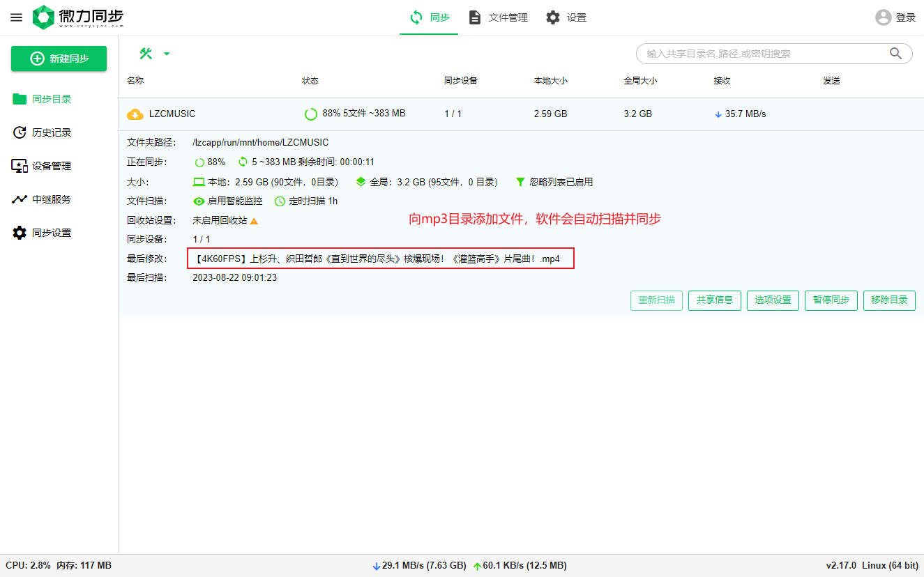Click 接收 column header

point(722,81)
